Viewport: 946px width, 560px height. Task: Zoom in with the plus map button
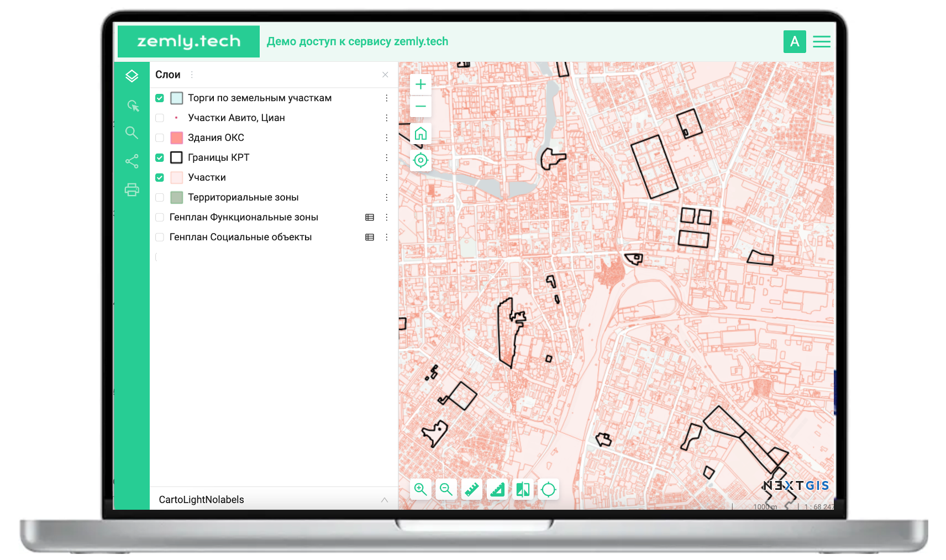421,84
